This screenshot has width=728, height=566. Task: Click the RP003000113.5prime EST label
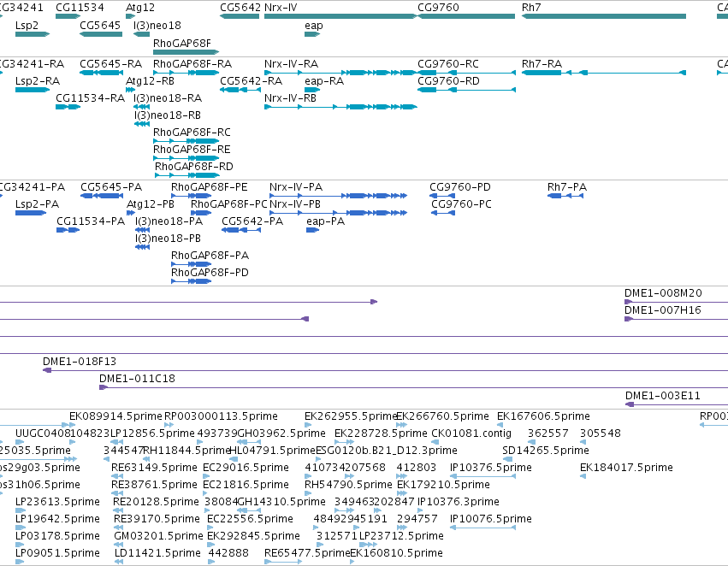pos(221,416)
